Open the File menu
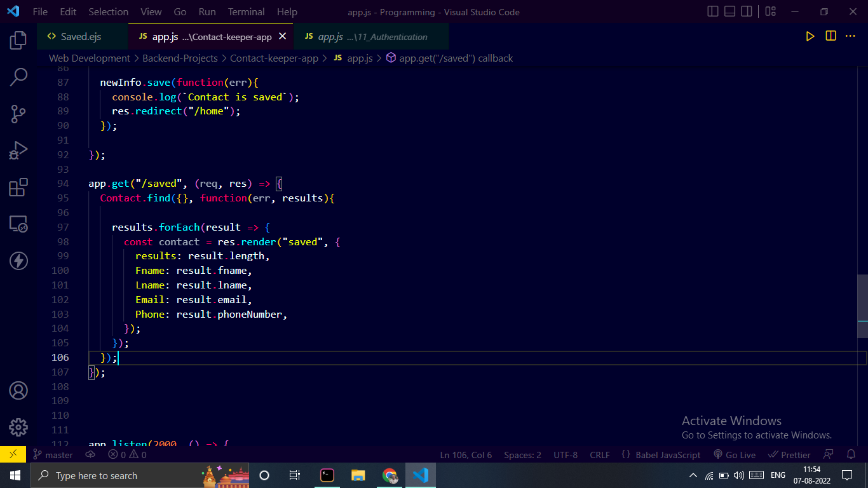The image size is (868, 488). tap(40, 11)
